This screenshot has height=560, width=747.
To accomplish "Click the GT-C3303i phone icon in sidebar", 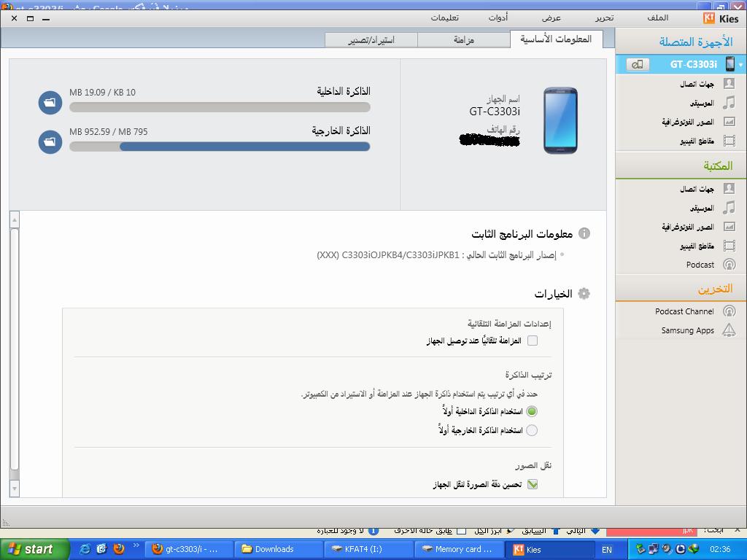I will coord(729,64).
